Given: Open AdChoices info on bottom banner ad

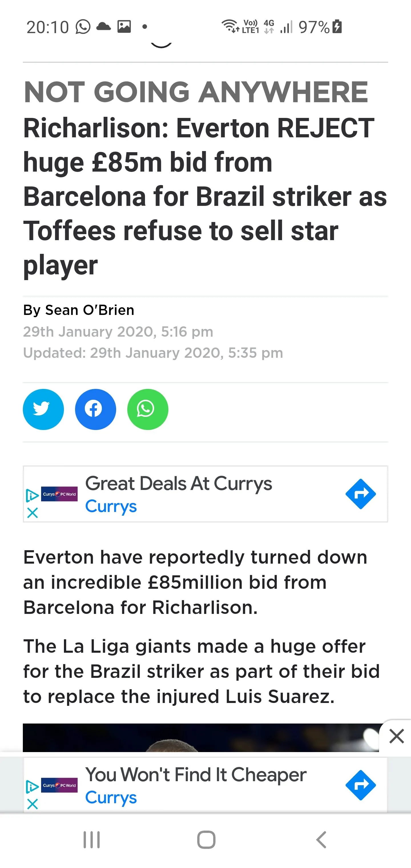Looking at the screenshot, I should (x=32, y=786).
